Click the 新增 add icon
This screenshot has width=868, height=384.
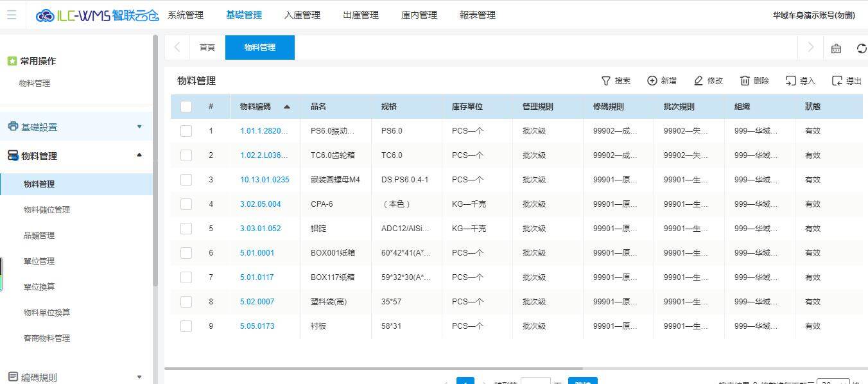pos(652,81)
